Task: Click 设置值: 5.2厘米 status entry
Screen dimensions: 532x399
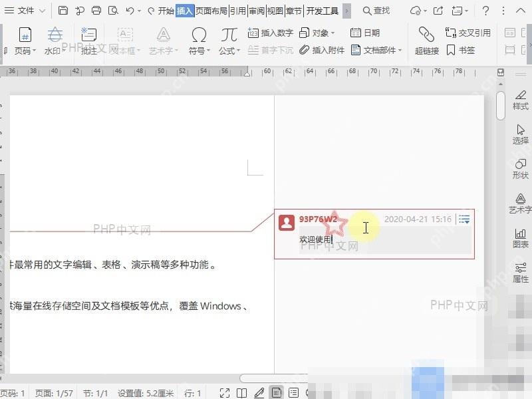Action: click(x=146, y=393)
